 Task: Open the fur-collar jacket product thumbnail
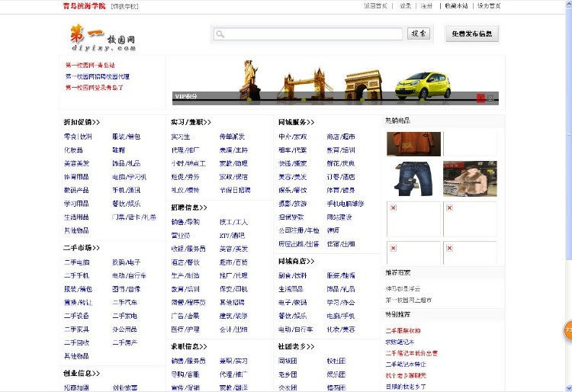click(x=470, y=178)
